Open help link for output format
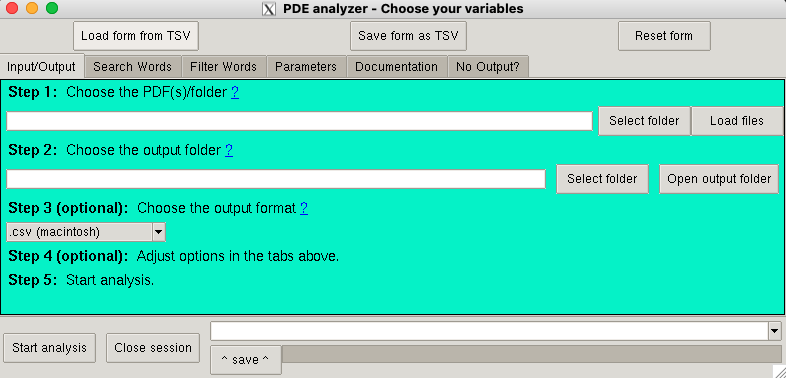786x378 pixels. point(304,208)
